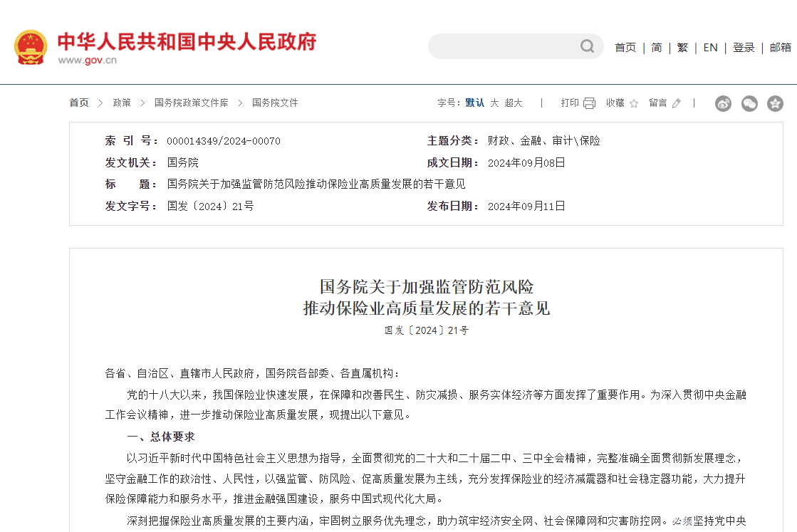Screen dimensions: 797x532
Task: Go to 政策 breadcrumb
Action: pos(122,103)
